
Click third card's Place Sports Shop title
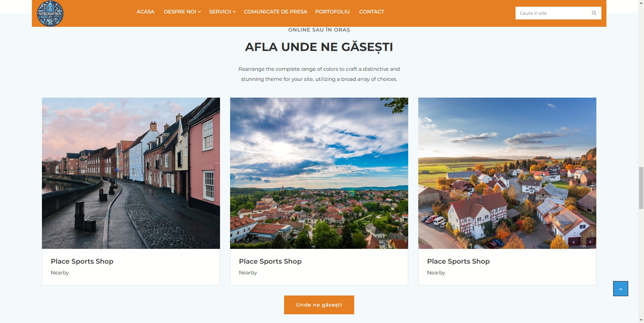(x=458, y=261)
